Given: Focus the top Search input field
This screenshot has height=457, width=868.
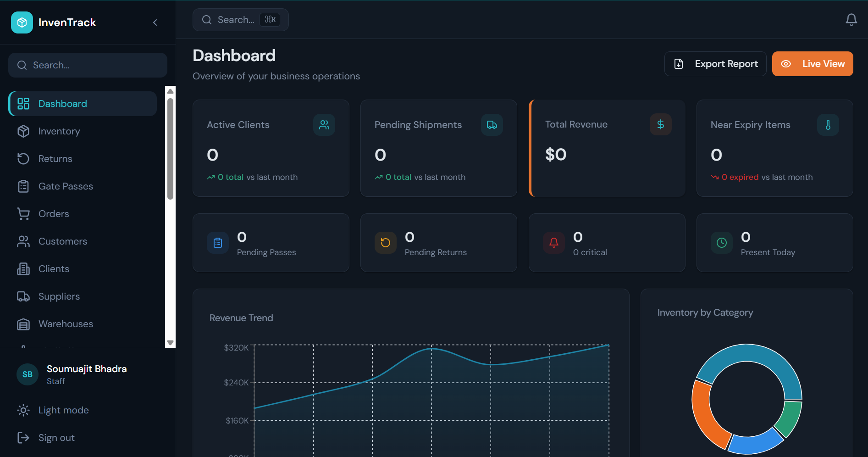Looking at the screenshot, I should [241, 19].
